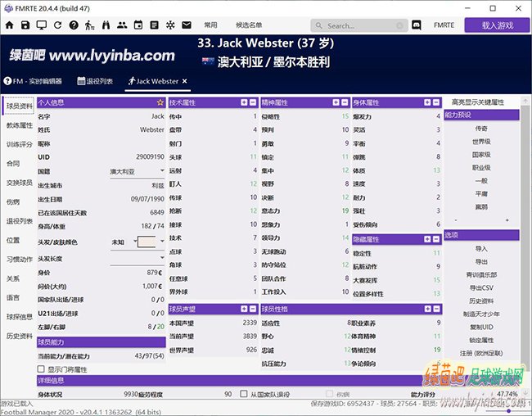Open the calendar icon in toolbar
This screenshot has width=532, height=416.
[x=138, y=25]
